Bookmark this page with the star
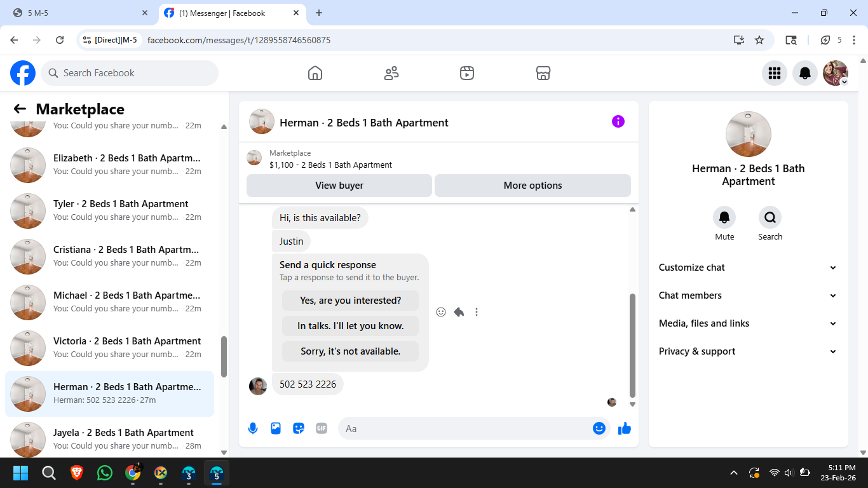This screenshot has height=488, width=868. tap(759, 40)
